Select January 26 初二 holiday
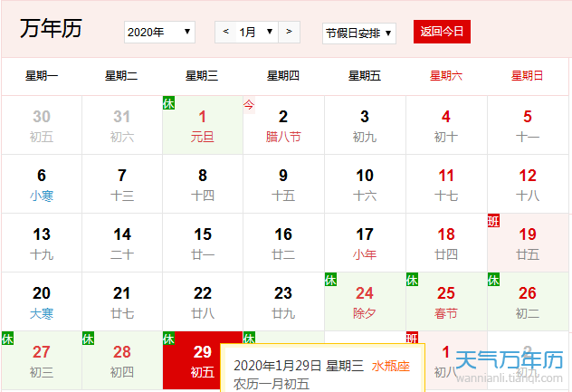This screenshot has width=572, height=392. click(x=528, y=301)
